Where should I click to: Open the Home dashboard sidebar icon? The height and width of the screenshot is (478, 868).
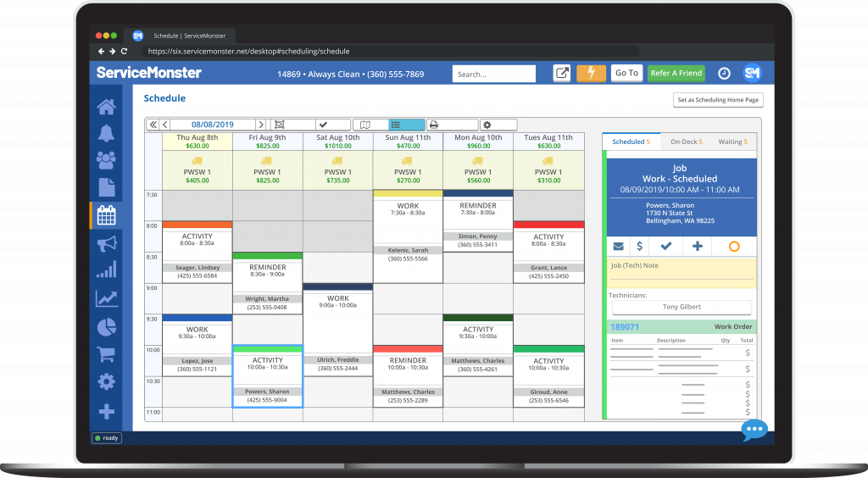[106, 107]
